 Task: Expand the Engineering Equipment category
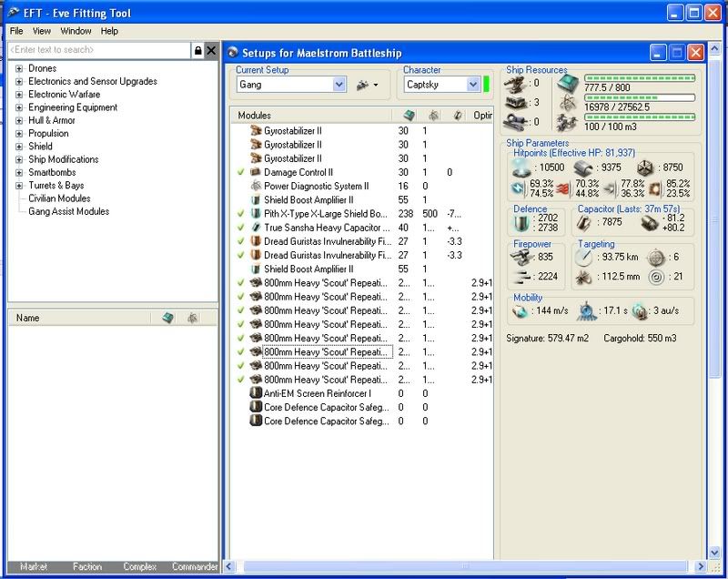pos(19,107)
